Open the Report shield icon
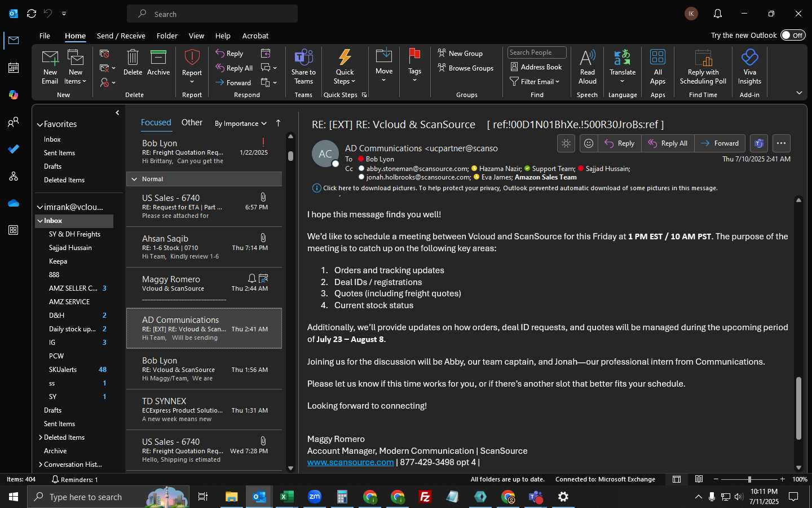Image resolution: width=812 pixels, height=508 pixels. point(192,58)
